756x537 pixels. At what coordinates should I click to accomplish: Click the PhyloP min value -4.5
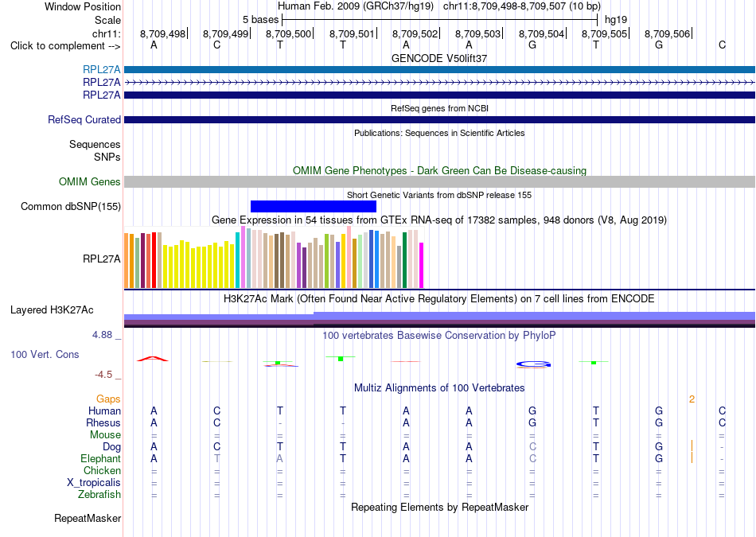(x=103, y=375)
